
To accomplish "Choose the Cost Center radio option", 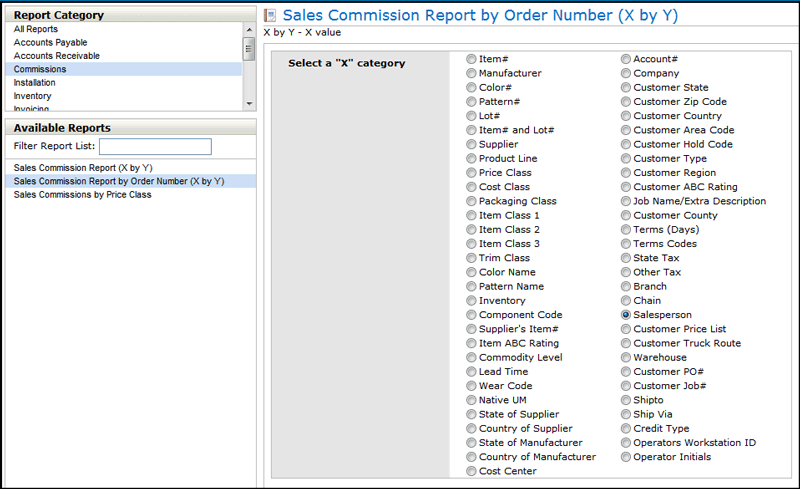I will pos(471,472).
